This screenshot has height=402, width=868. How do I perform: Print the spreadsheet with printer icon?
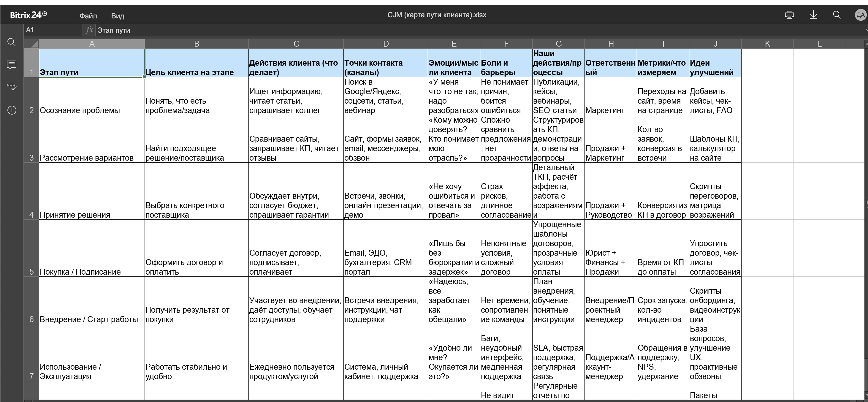[790, 15]
